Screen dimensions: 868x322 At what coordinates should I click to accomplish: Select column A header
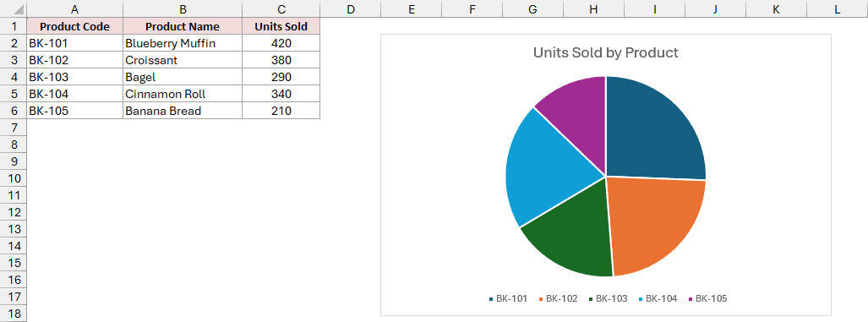point(74,8)
